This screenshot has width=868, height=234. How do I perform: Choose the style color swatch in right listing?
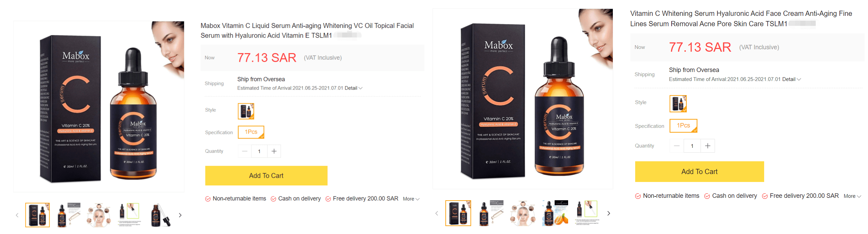pyautogui.click(x=678, y=104)
